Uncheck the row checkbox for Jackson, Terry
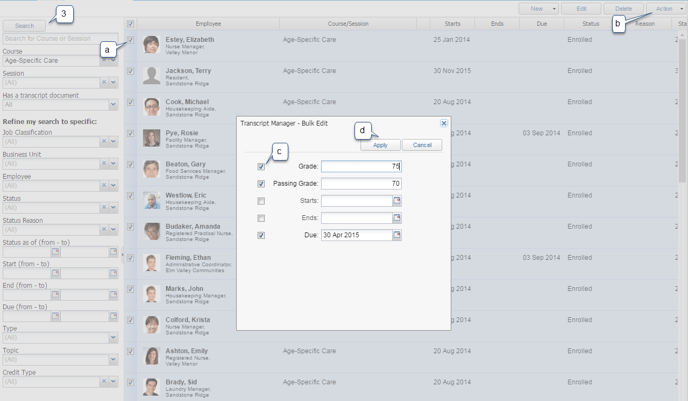This screenshot has width=688, height=401. point(130,71)
